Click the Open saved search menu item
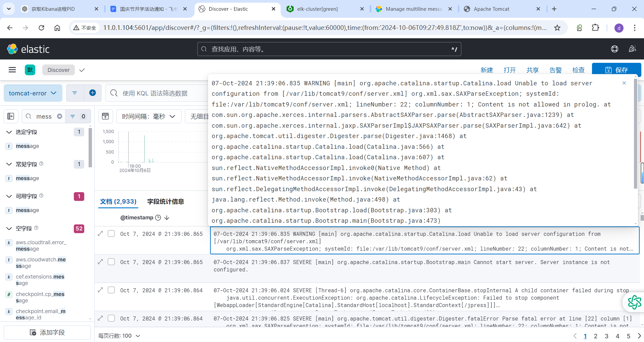The width and height of the screenshot is (644, 342). pos(509,70)
